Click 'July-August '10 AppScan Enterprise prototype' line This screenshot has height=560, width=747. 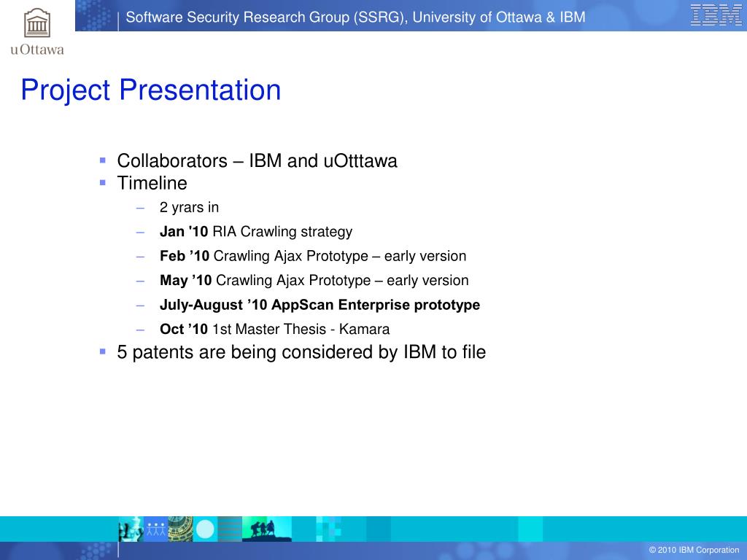pos(320,305)
